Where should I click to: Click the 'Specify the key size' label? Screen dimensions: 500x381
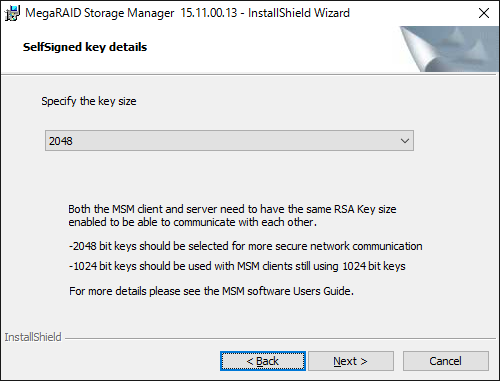(89, 101)
